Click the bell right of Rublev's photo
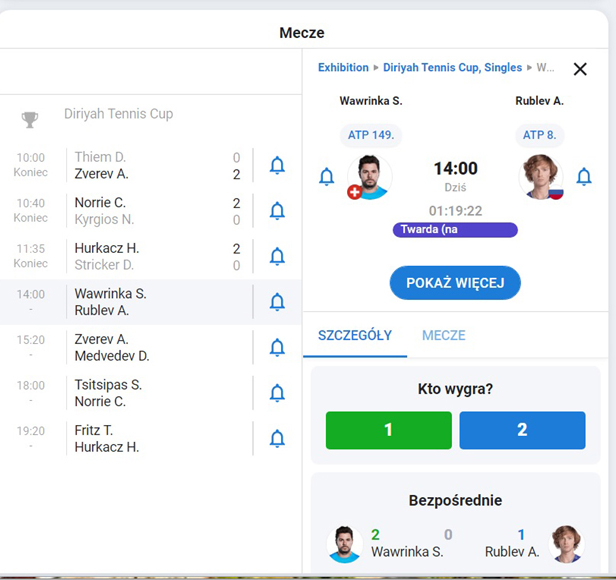The image size is (616, 580). tap(585, 177)
